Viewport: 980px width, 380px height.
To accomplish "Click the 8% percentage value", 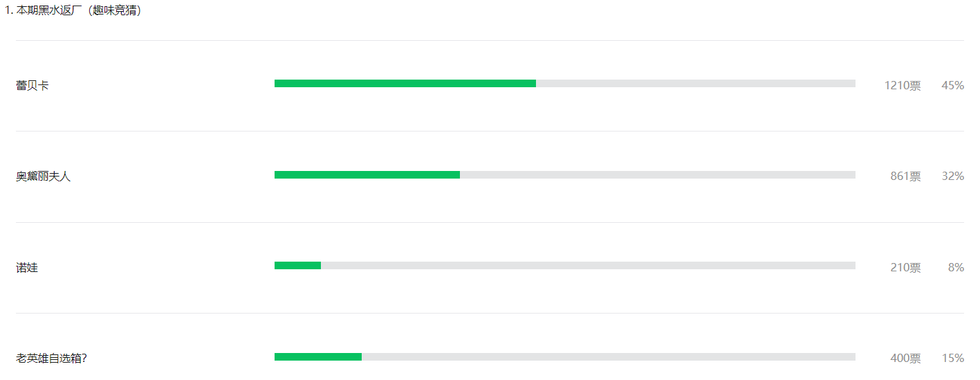I will click(x=956, y=267).
